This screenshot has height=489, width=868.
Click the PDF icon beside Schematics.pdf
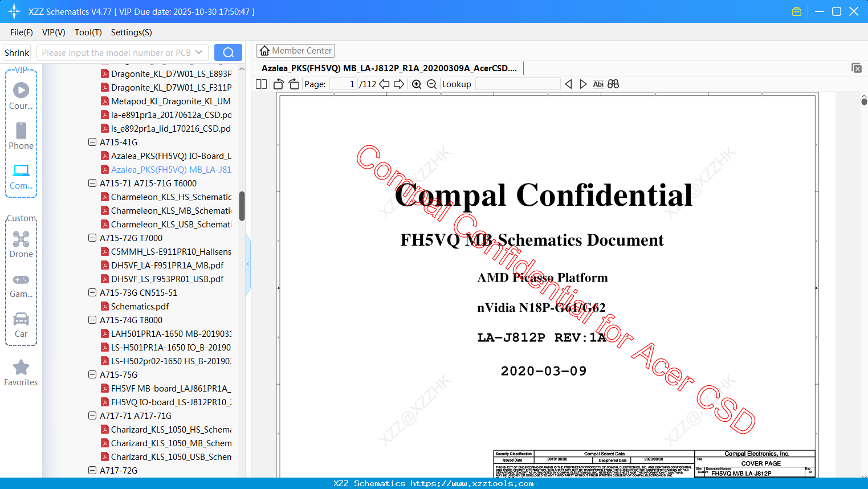105,306
